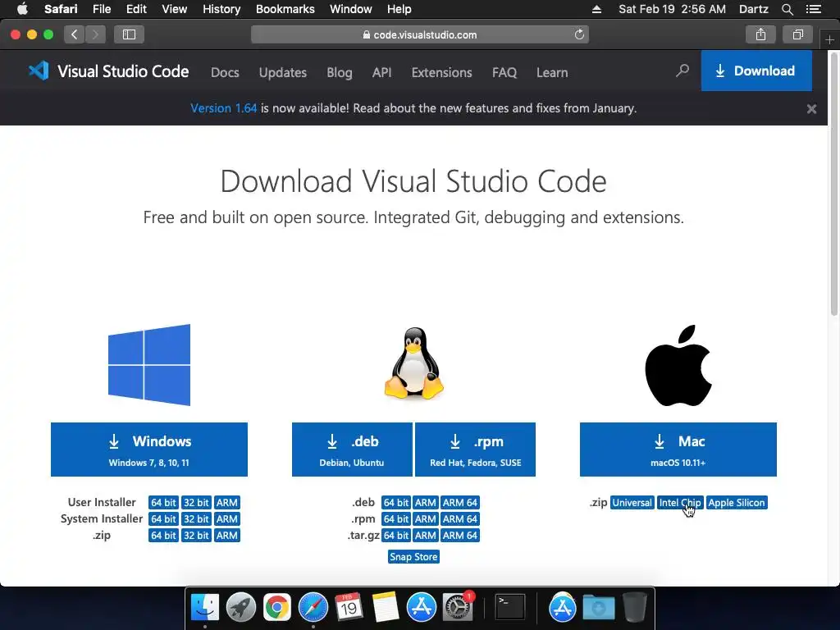Viewport: 840px width, 630px height.
Task: Choose System Installer 64 bit
Action: click(163, 519)
